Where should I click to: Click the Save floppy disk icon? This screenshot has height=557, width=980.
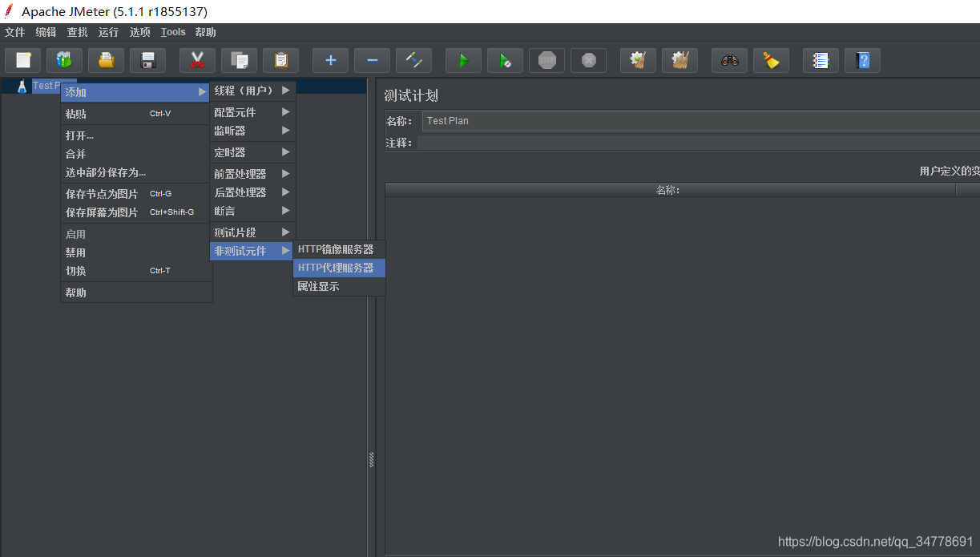pyautogui.click(x=147, y=60)
